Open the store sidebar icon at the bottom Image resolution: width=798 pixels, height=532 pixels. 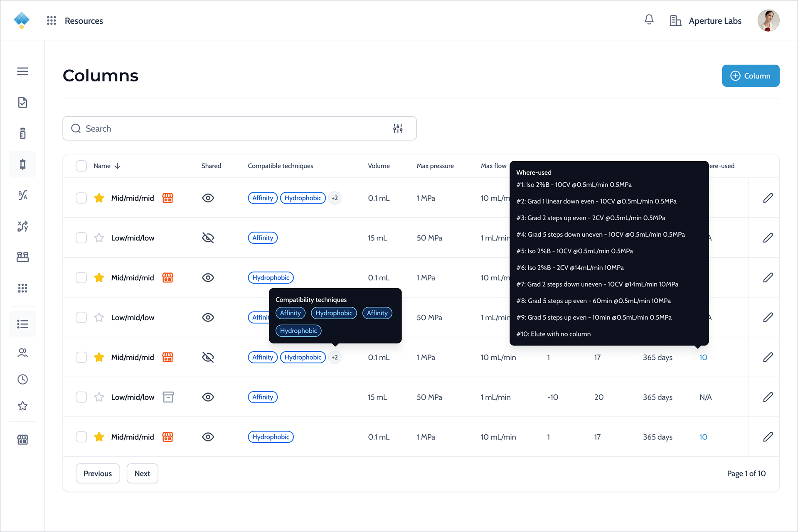[22, 439]
